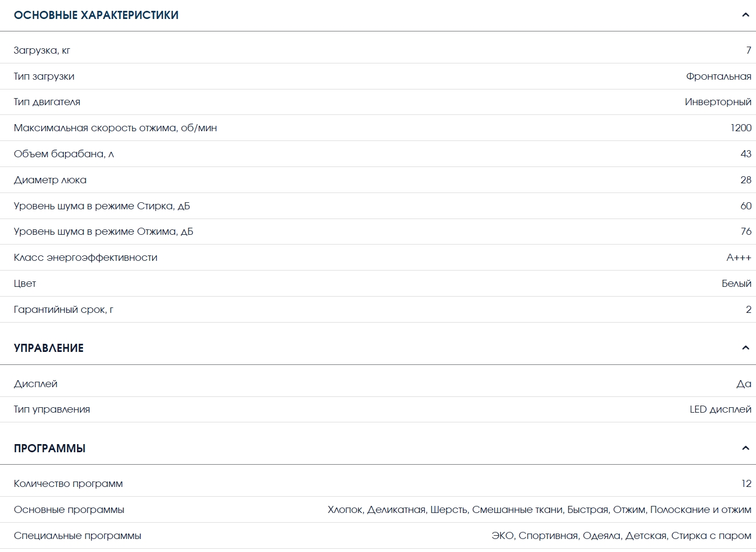Viewport: 756px width, 552px height.
Task: Select Уровень шума в режиме Отжима label
Action: (x=103, y=232)
